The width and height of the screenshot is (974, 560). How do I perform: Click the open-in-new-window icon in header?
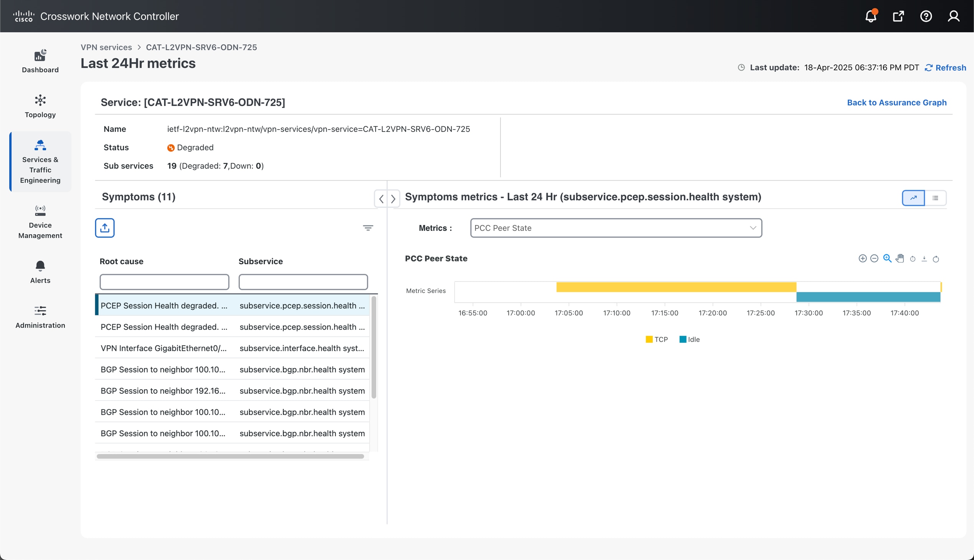pyautogui.click(x=898, y=16)
